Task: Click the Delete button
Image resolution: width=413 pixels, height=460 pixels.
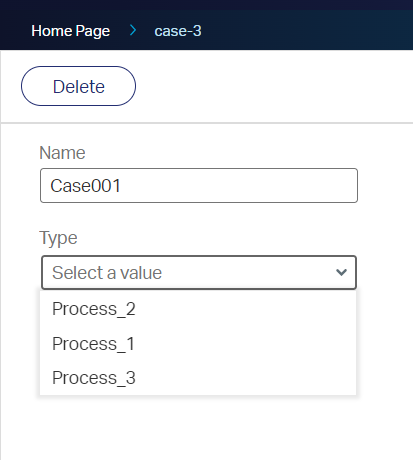Action: pyautogui.click(x=78, y=86)
